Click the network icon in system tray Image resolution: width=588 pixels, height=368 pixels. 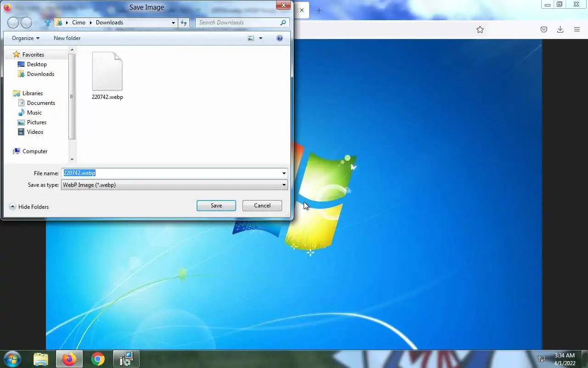point(542,359)
